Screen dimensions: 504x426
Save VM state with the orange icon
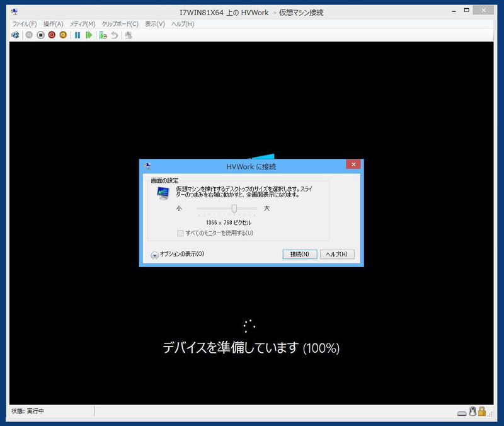[x=63, y=35]
